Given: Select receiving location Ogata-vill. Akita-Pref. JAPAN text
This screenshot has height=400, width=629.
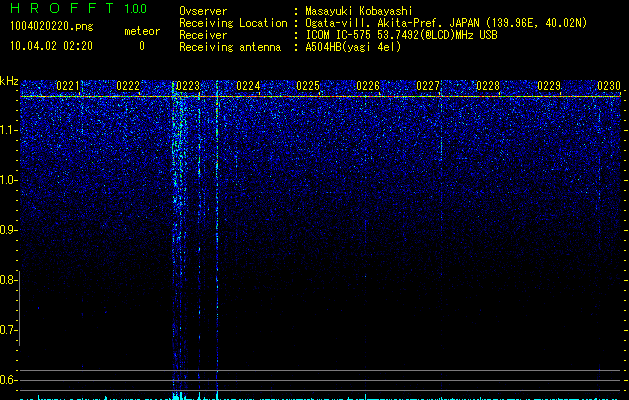Looking at the screenshot, I should point(446,23).
